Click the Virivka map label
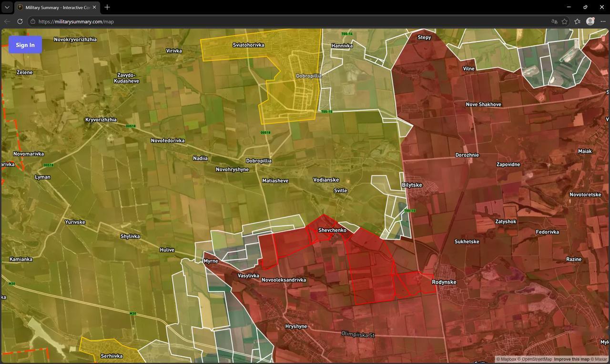The image size is (610, 364). 174,51
